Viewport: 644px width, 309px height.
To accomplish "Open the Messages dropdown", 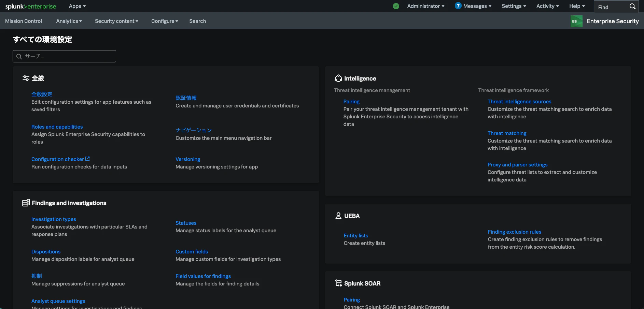I will [x=477, y=6].
